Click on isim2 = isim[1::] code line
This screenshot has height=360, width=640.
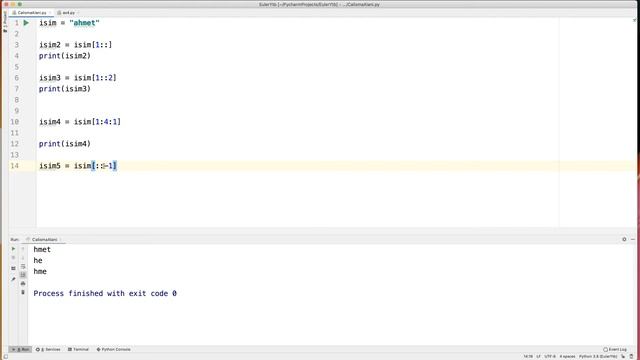(x=75, y=45)
